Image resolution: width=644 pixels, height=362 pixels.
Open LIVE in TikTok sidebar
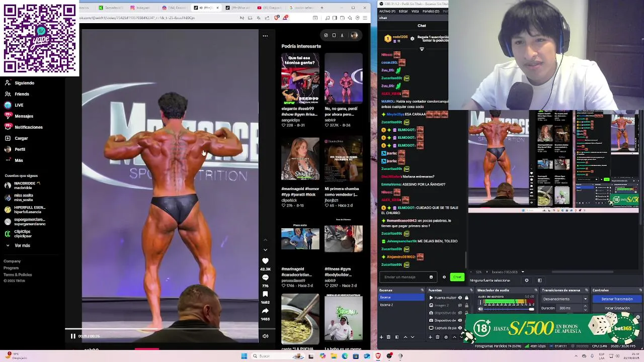point(14,105)
